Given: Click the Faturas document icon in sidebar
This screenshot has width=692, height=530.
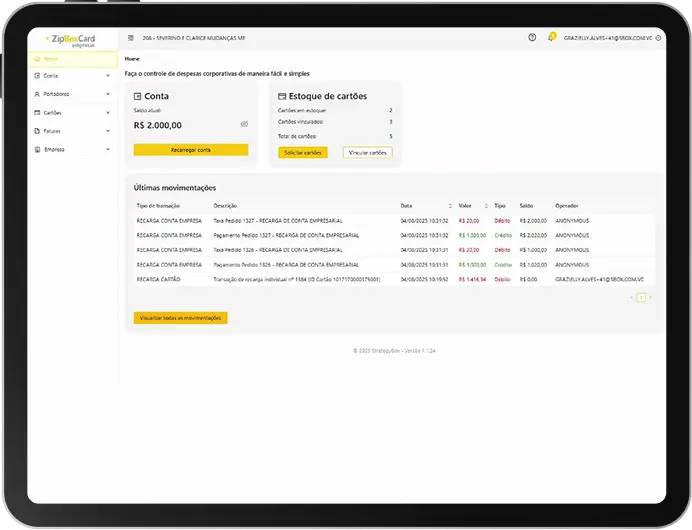Looking at the screenshot, I should point(38,131).
